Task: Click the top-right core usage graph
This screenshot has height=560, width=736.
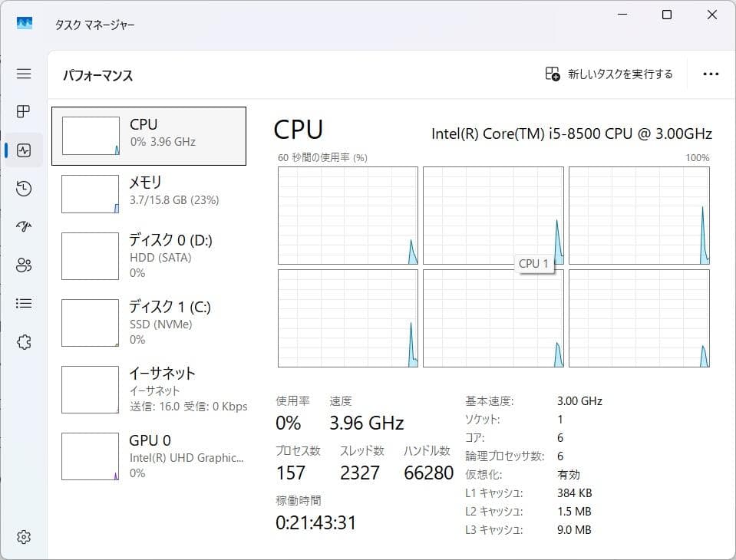Action: (639, 215)
